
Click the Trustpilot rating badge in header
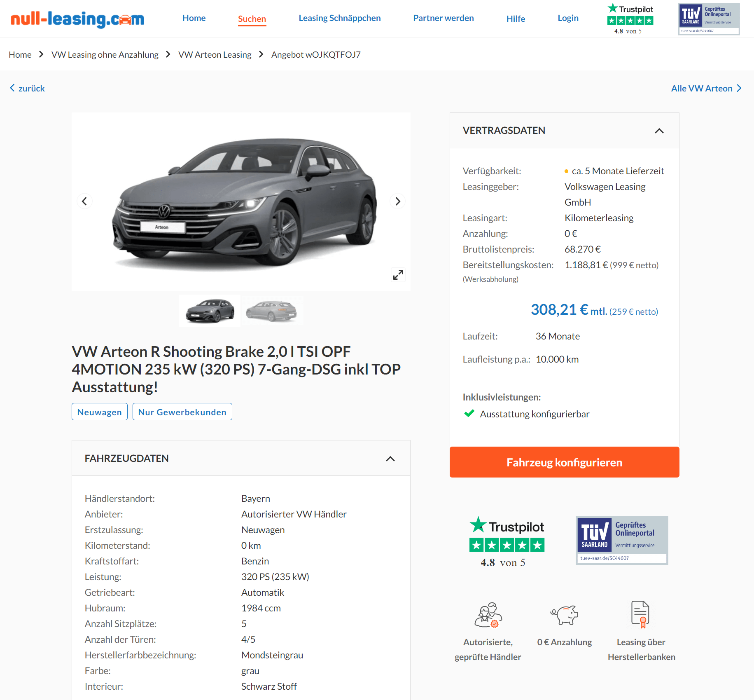point(630,19)
